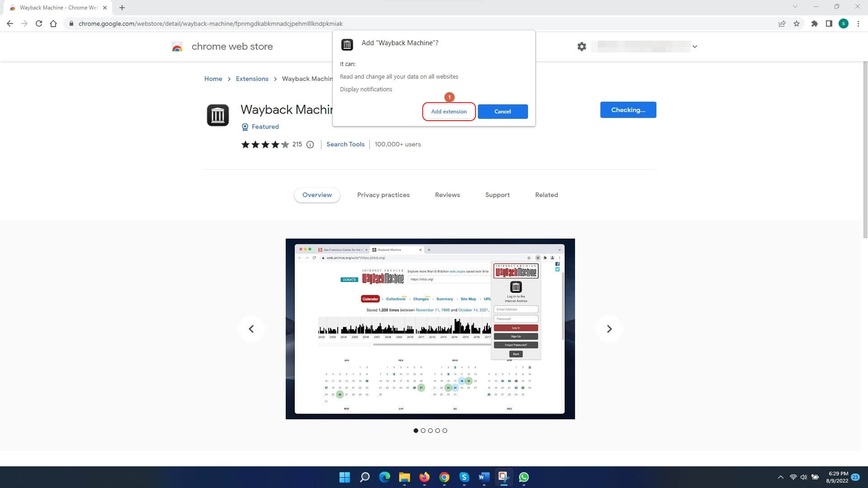Click the Home breadcrumb link
This screenshot has width=868, height=488.
[x=213, y=78]
